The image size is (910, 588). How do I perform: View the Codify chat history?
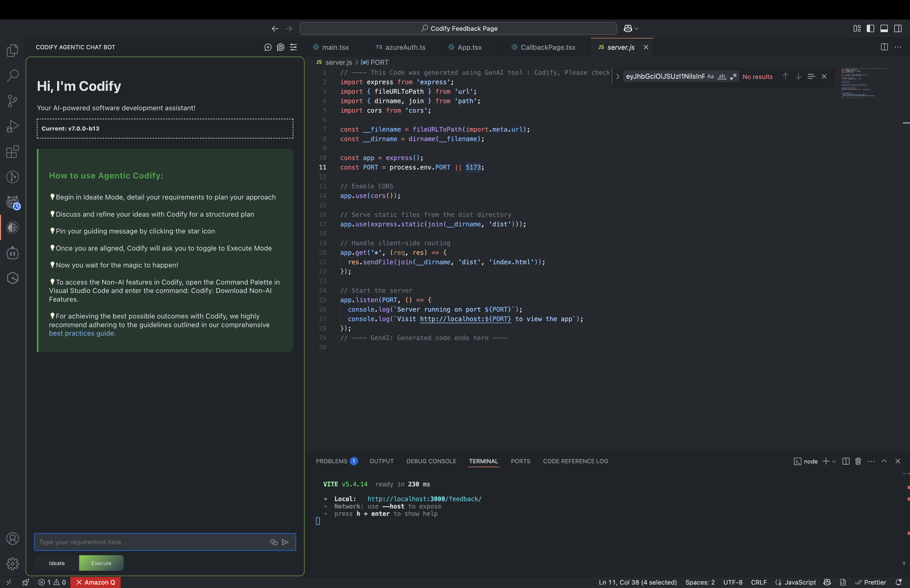pyautogui.click(x=280, y=47)
